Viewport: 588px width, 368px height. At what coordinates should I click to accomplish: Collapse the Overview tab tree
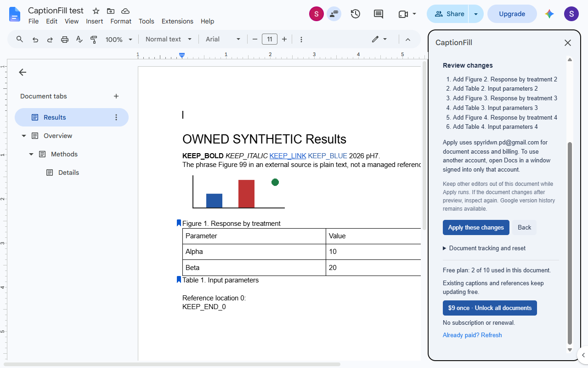click(x=24, y=136)
